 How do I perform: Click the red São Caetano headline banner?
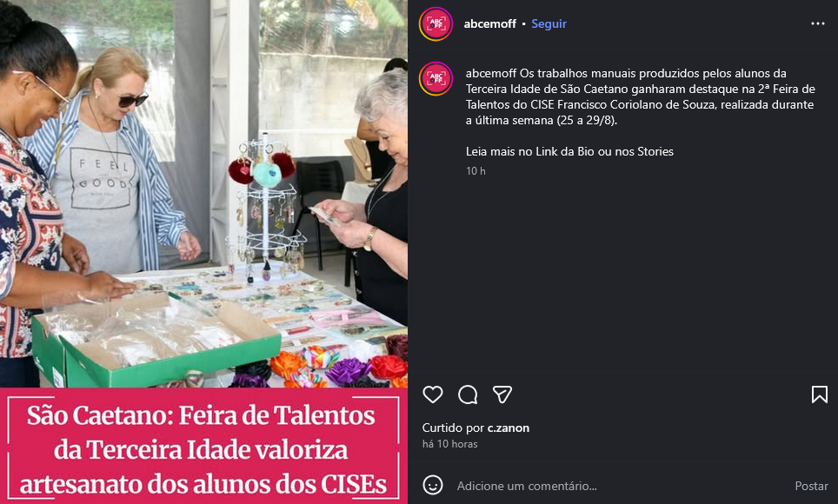click(x=203, y=446)
